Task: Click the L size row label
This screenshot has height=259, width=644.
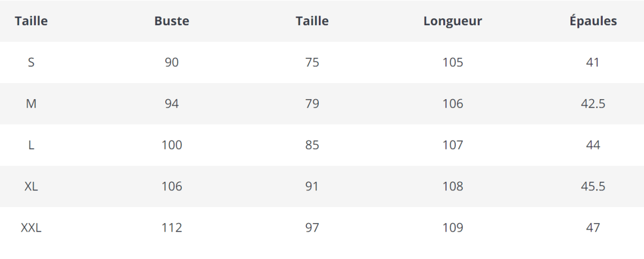Action: (31, 145)
